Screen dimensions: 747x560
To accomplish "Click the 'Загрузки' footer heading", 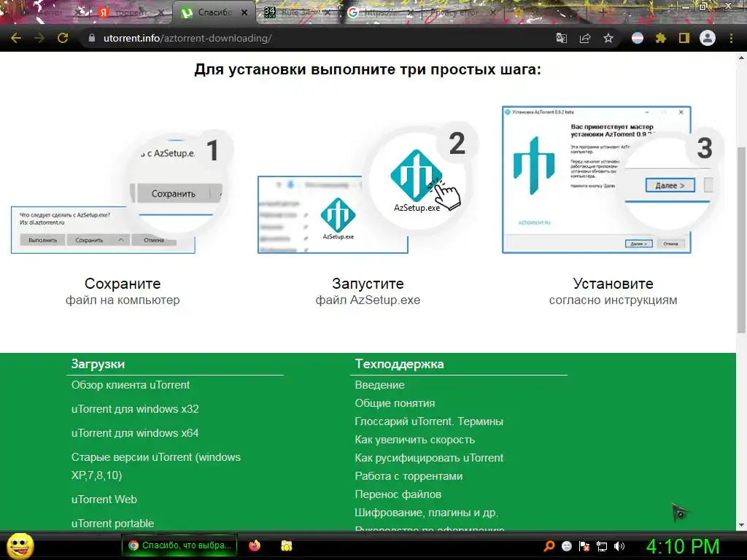I will point(98,364).
